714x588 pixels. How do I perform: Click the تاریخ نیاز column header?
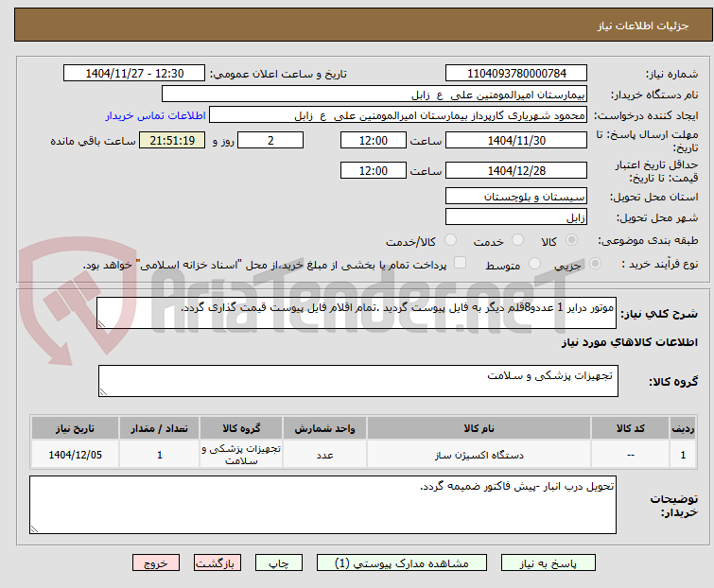[x=75, y=428]
